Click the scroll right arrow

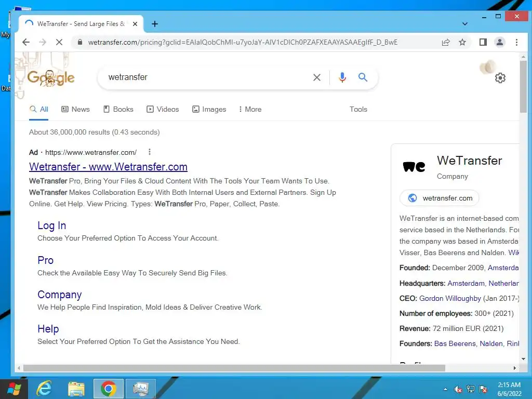515,368
